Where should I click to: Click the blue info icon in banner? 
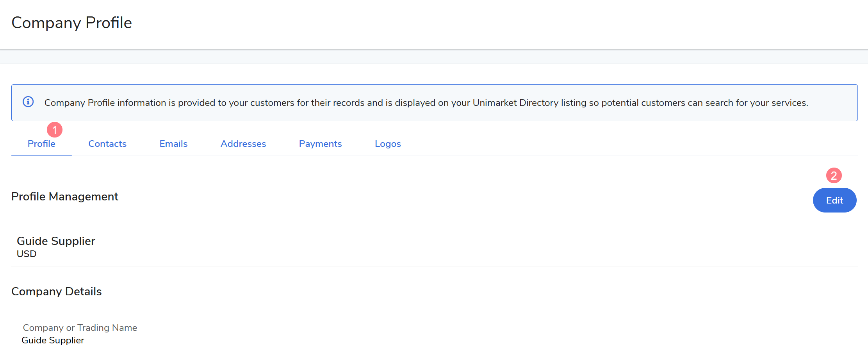pos(28,102)
